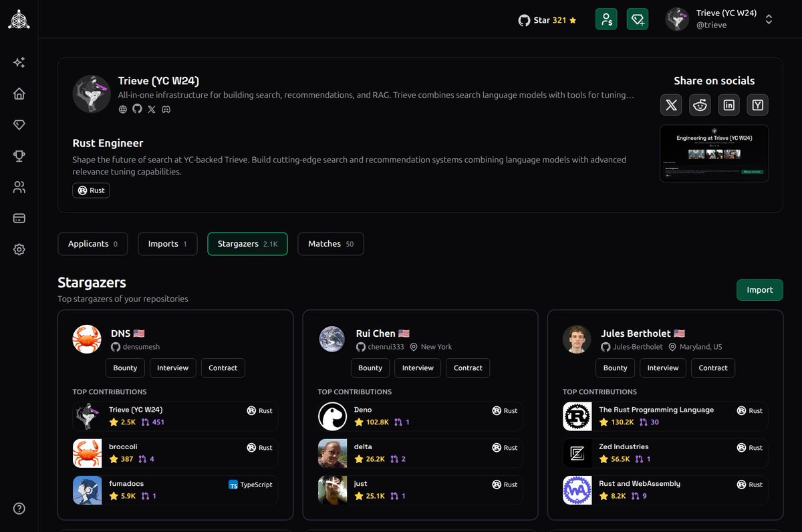Click Interview button on DNS card
The image size is (802, 532).
tap(172, 368)
